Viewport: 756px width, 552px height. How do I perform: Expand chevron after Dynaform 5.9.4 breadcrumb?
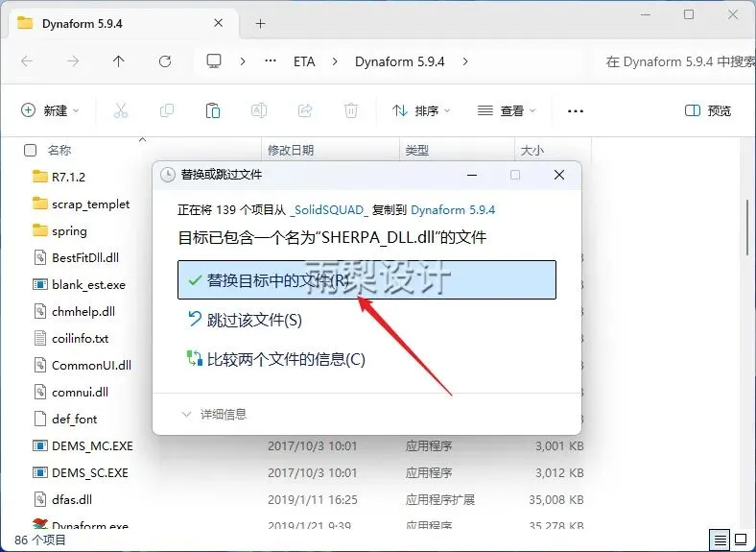coord(465,61)
